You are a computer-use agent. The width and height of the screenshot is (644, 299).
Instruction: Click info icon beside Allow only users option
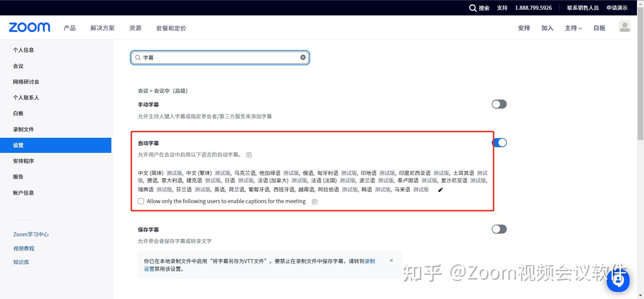pos(315,201)
